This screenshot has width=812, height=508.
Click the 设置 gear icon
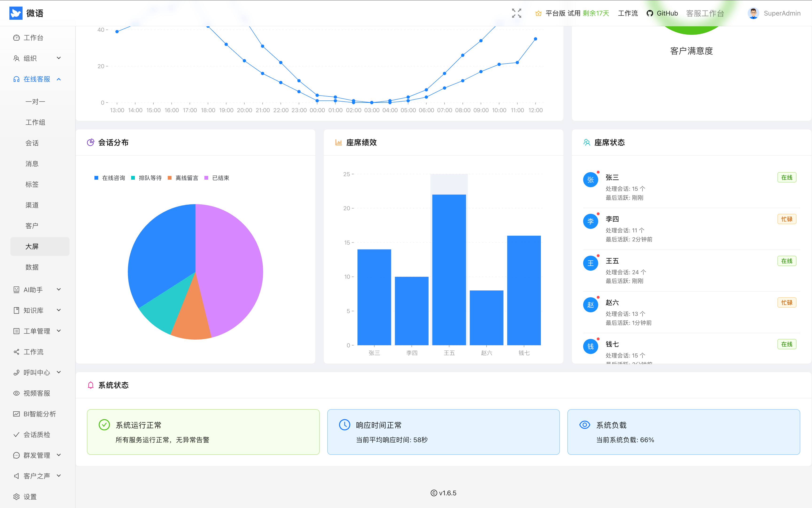point(16,497)
